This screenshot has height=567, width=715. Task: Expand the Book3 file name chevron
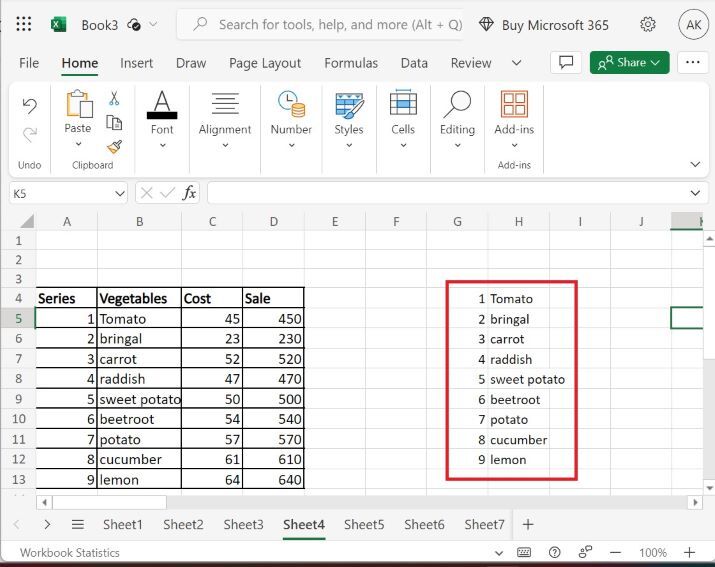[x=153, y=24]
